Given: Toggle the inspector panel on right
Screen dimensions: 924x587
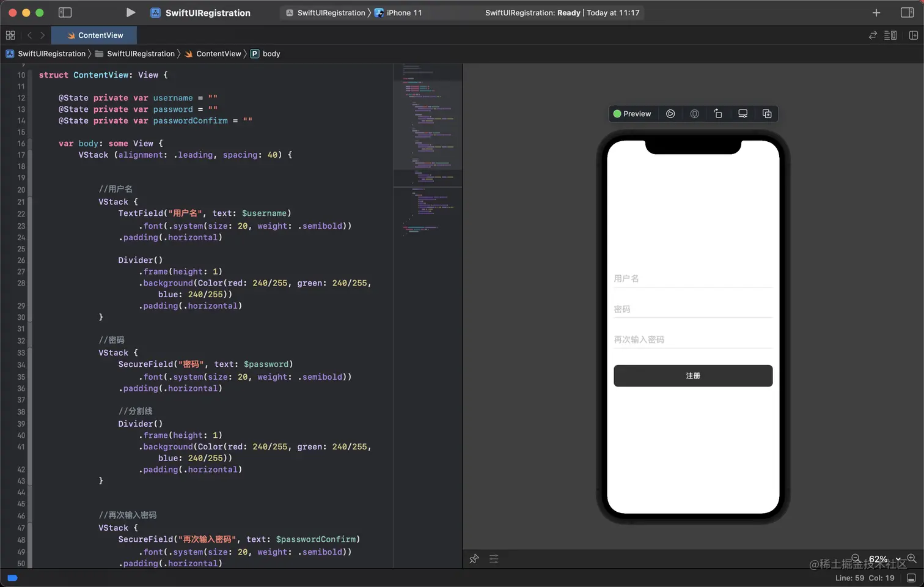Looking at the screenshot, I should (908, 12).
